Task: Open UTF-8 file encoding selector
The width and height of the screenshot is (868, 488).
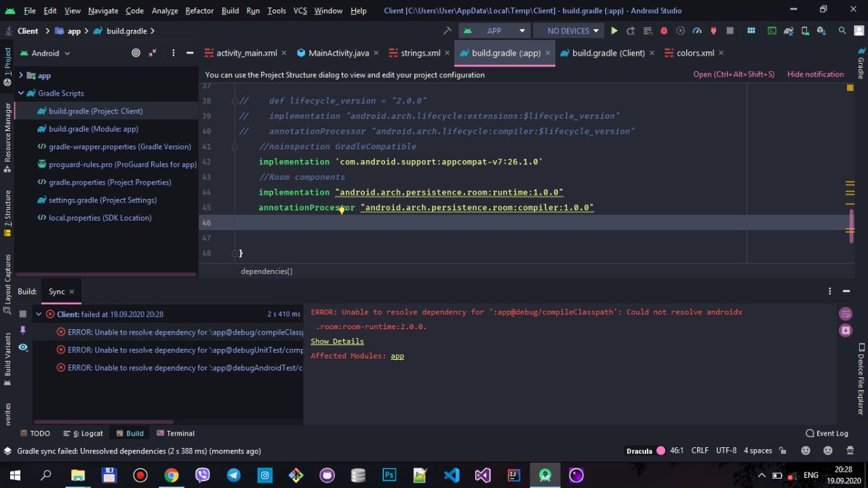Action: (x=726, y=451)
